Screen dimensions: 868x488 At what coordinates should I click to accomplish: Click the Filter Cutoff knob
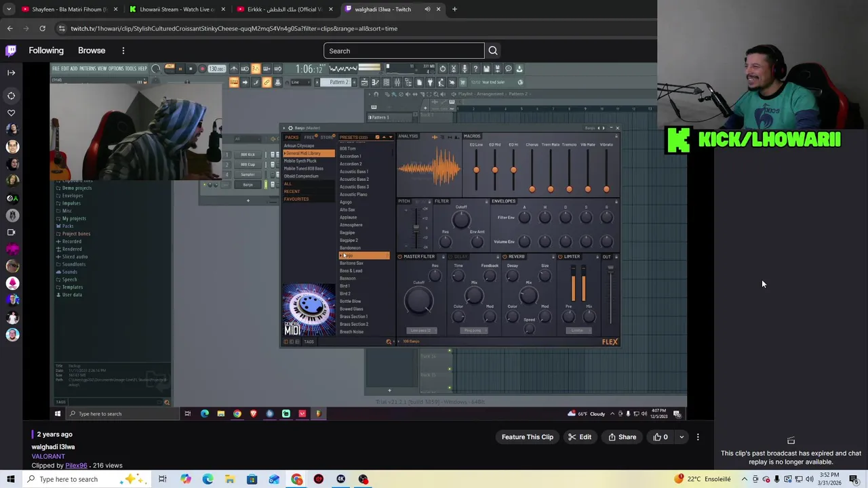pyautogui.click(x=461, y=219)
